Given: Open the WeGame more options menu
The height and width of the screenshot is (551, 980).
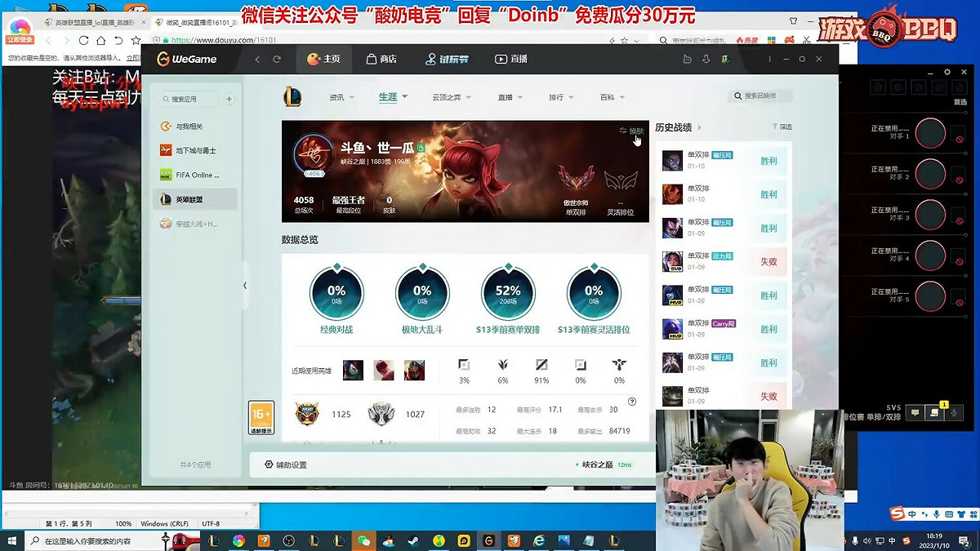Looking at the screenshot, I should tap(769, 59).
